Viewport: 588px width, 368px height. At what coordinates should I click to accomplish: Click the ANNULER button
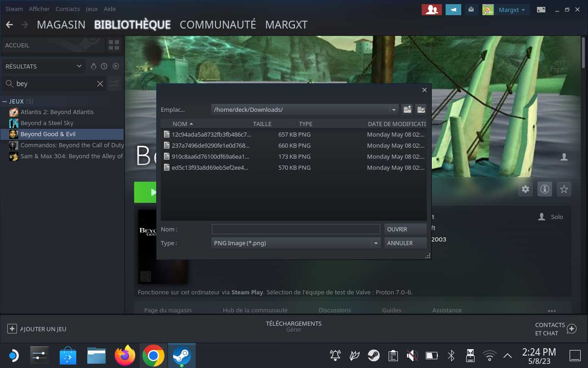click(405, 243)
